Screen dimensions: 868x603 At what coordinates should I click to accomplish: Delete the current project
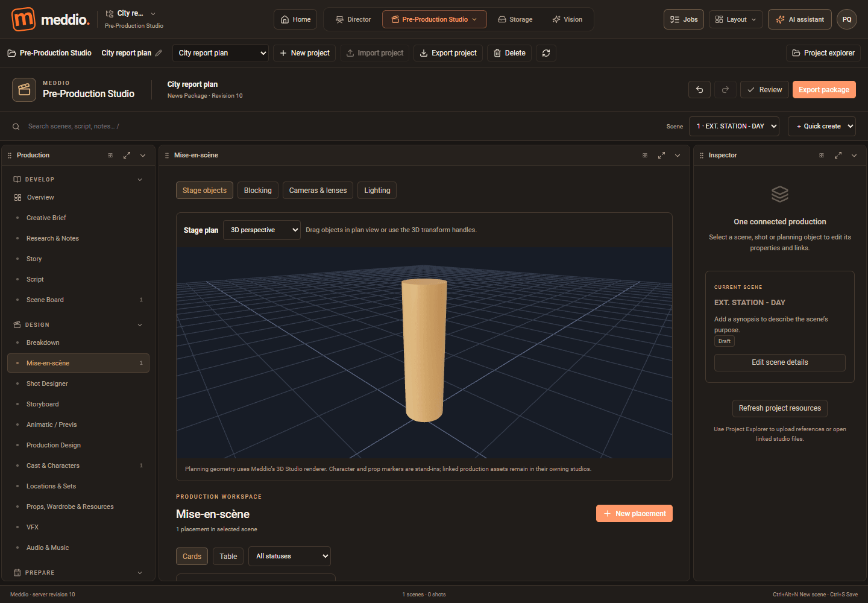pos(509,53)
